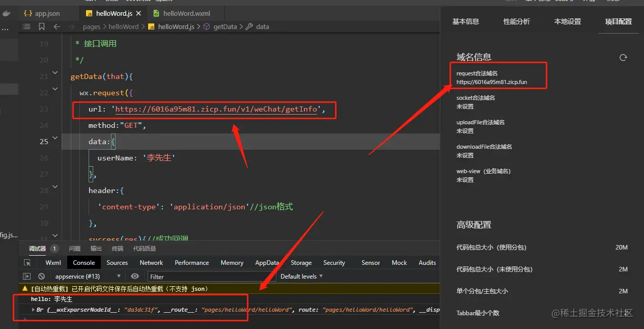
Task: Expand the Br object in console
Action: click(33, 310)
